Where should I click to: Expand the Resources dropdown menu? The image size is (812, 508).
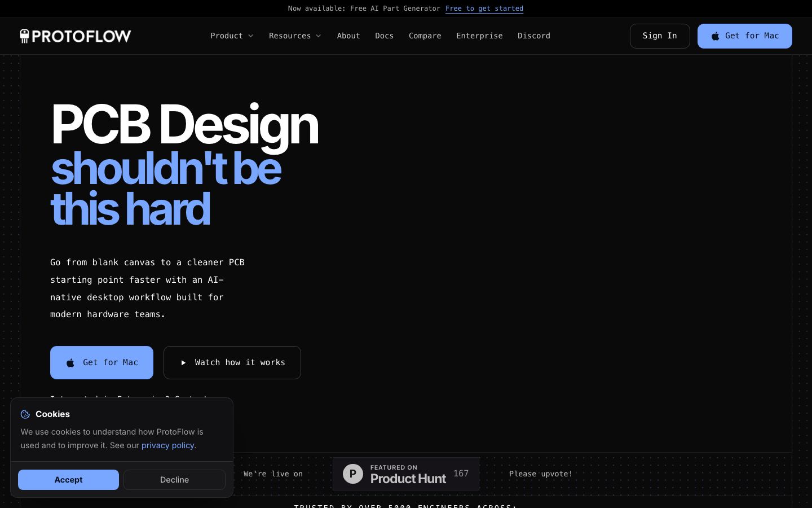point(295,36)
